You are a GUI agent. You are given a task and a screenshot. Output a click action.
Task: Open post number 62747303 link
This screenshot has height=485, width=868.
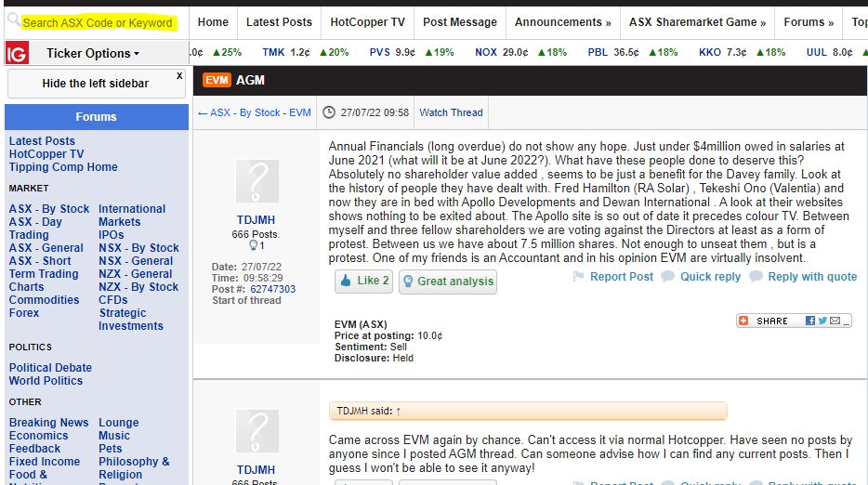(272, 289)
